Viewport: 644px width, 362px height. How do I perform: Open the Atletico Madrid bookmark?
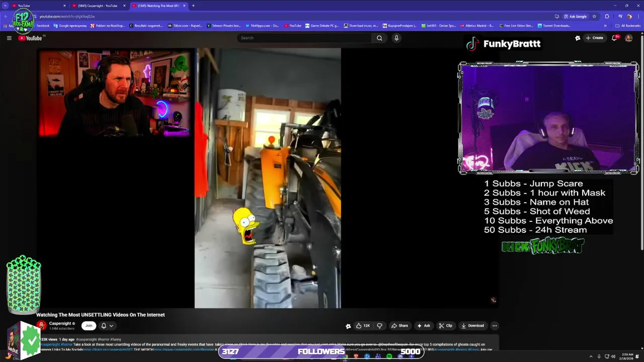tap(477, 26)
